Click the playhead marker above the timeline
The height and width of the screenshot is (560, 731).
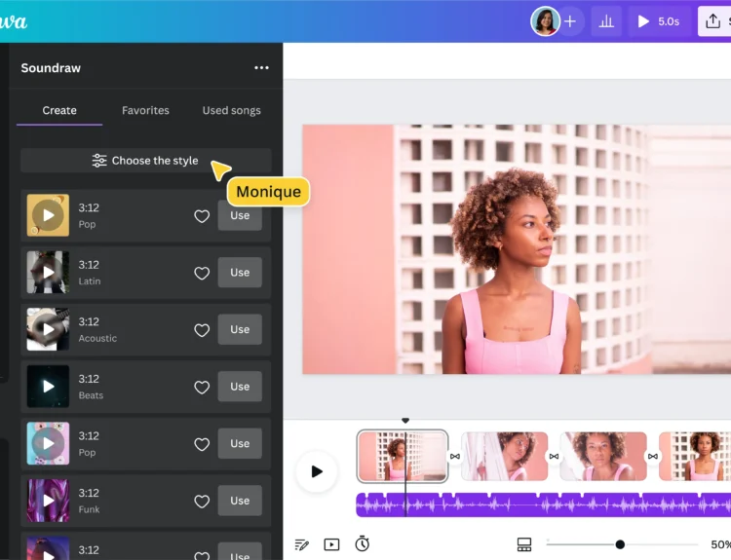[405, 420]
